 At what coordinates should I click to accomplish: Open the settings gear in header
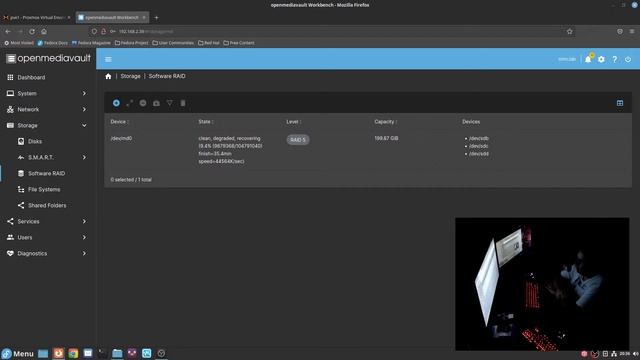[x=601, y=59]
